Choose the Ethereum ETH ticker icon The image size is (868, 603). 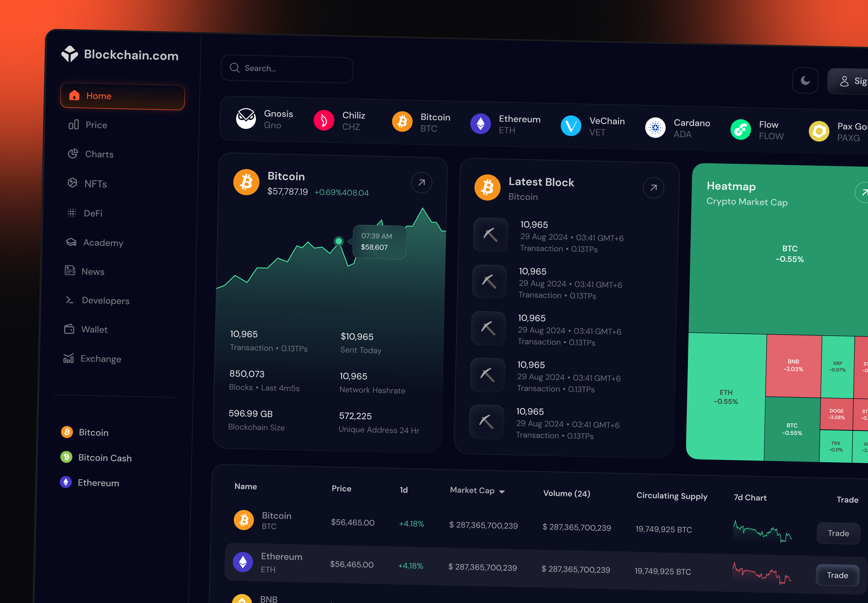click(480, 123)
